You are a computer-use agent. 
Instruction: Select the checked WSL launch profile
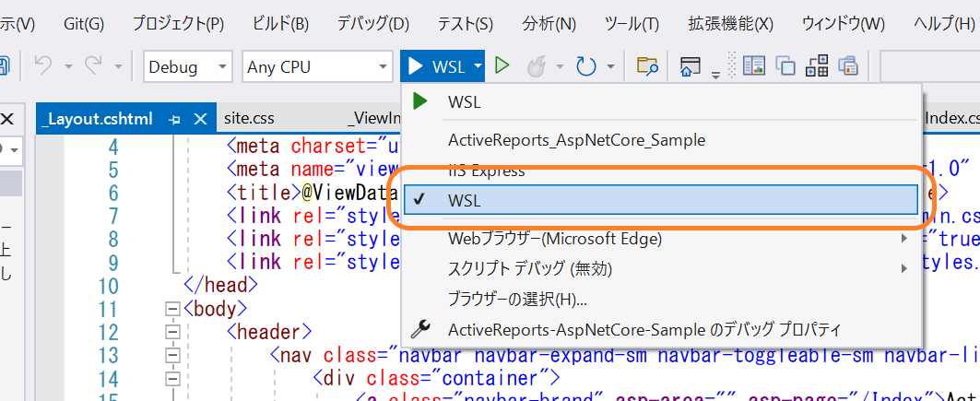point(661,200)
